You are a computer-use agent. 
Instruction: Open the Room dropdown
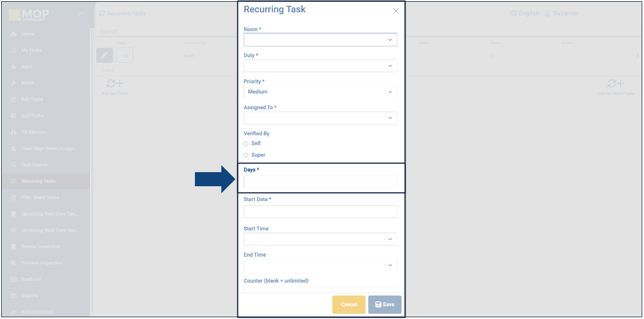point(320,40)
